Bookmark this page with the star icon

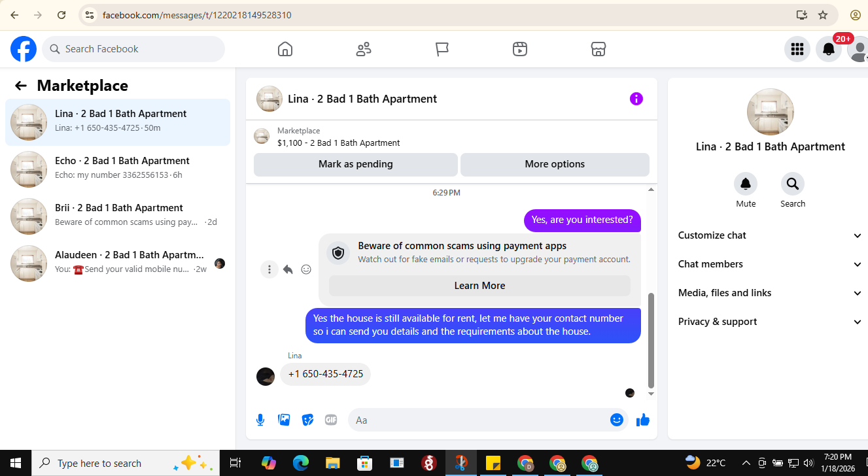point(823,14)
